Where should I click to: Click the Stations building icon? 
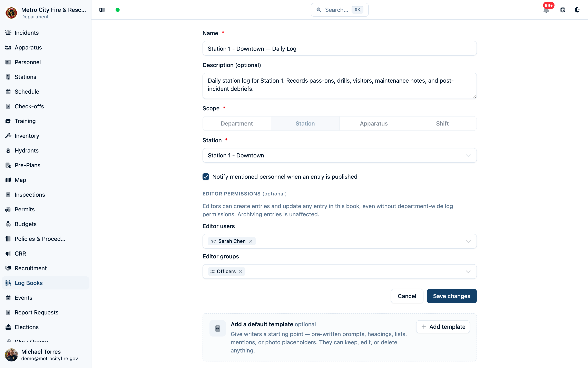[x=8, y=77]
